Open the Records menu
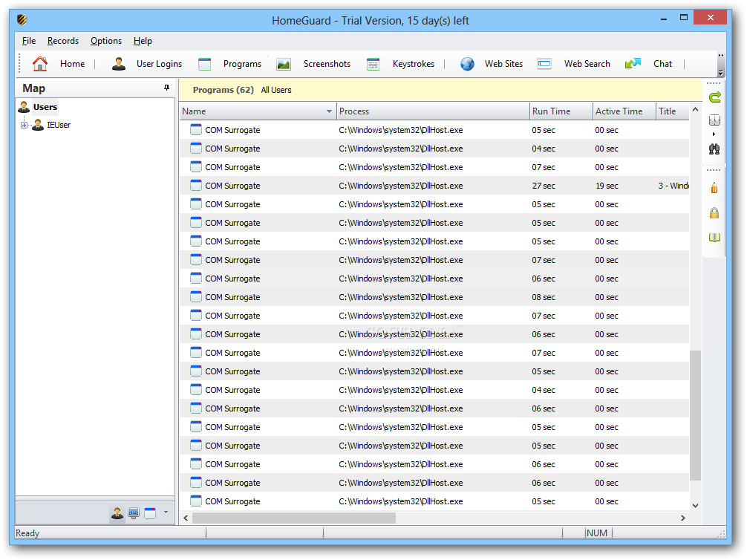The width and height of the screenshot is (747, 560). 63,41
